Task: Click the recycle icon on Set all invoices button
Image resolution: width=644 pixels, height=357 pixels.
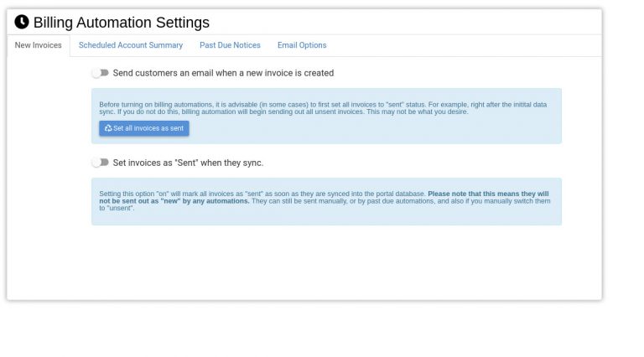Action: (x=108, y=128)
